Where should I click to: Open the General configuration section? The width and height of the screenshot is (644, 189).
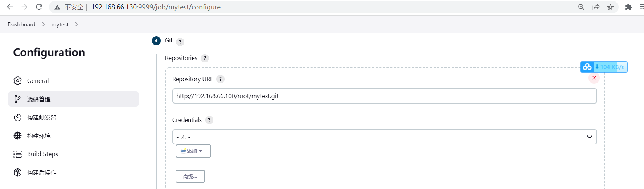(x=38, y=81)
